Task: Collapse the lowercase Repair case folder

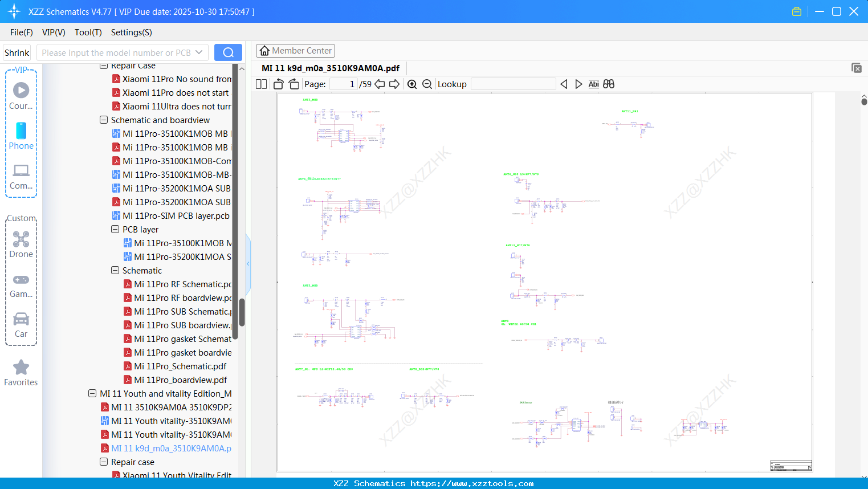Action: pos(104,462)
